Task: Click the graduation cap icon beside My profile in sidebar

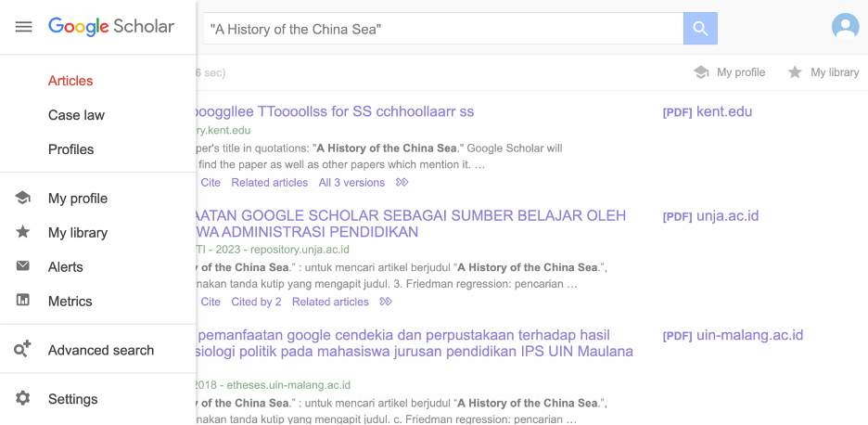Action: 22,198
